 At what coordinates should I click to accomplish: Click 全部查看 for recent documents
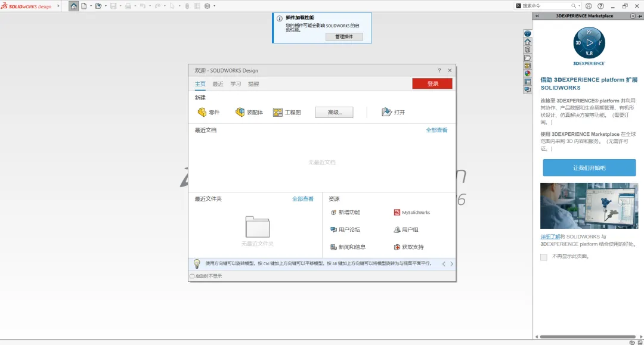tap(436, 130)
